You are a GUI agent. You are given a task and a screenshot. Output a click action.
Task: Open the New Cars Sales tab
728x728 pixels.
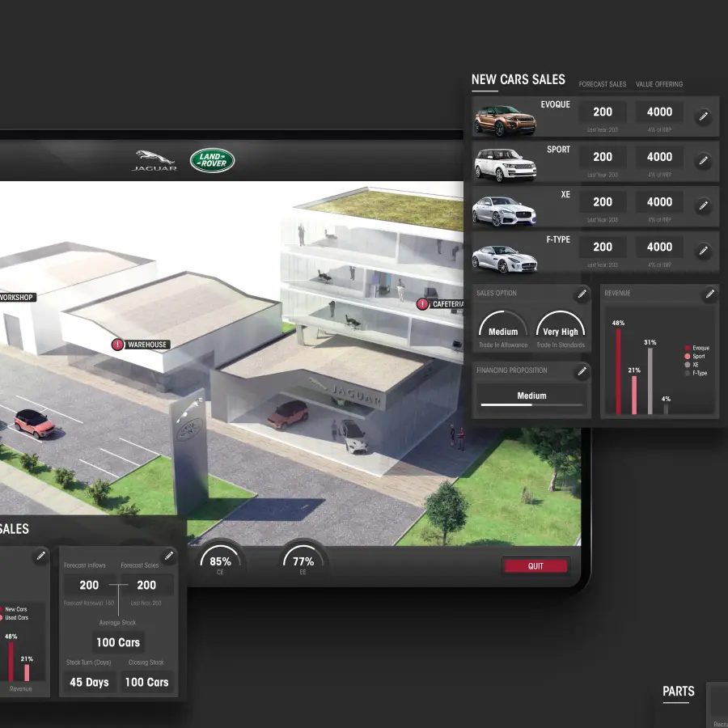pyautogui.click(x=518, y=80)
